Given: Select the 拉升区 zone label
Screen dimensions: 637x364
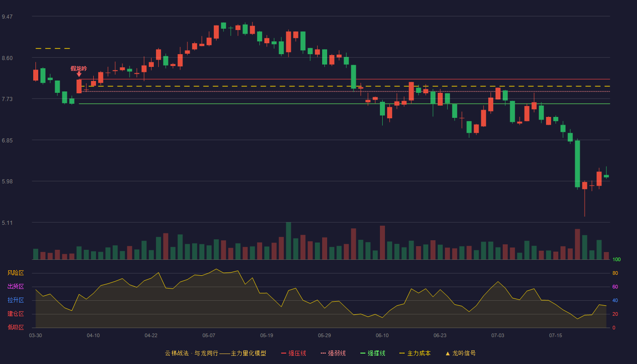Looking at the screenshot, I should pyautogui.click(x=15, y=300).
